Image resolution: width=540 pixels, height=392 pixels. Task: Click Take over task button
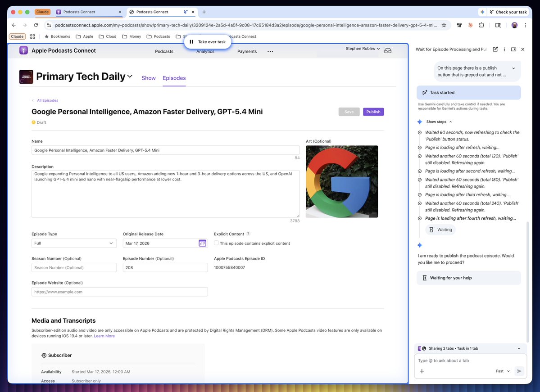(208, 42)
